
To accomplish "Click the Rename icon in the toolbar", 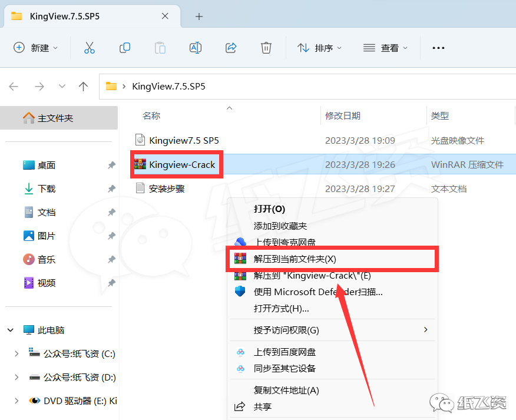I will 195,48.
